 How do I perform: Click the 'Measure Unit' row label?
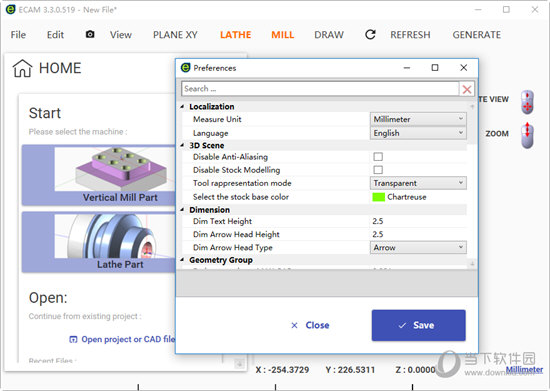coord(217,119)
